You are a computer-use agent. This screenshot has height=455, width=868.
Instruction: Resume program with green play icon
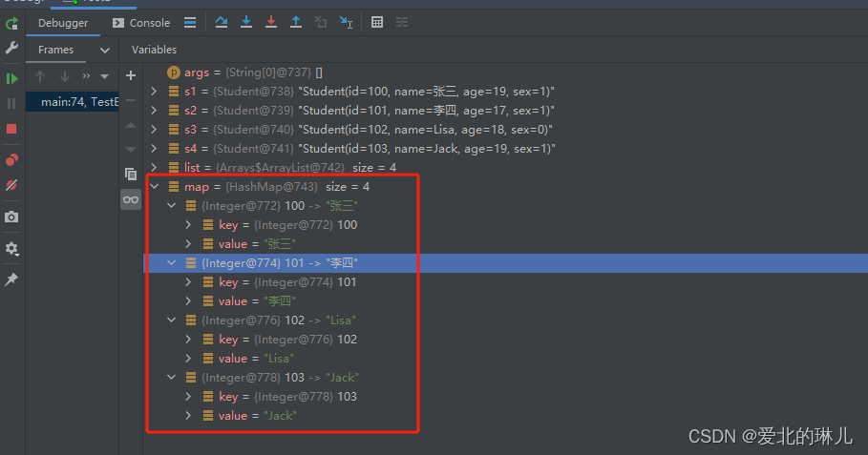point(11,78)
